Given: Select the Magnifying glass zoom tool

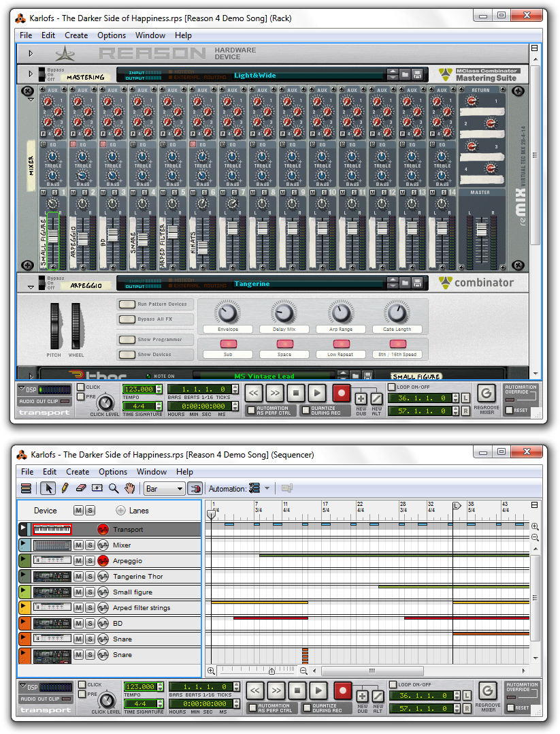Looking at the screenshot, I should (x=114, y=488).
